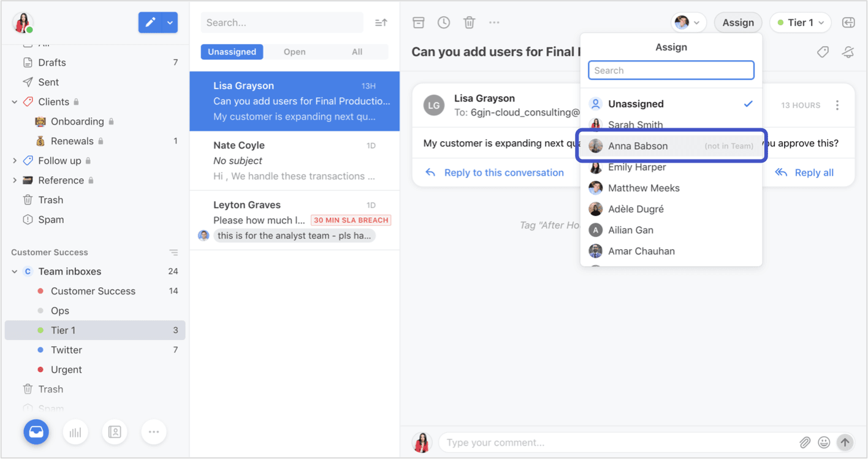The height and width of the screenshot is (459, 868).
Task: Switch to the Open tab
Action: (x=294, y=52)
